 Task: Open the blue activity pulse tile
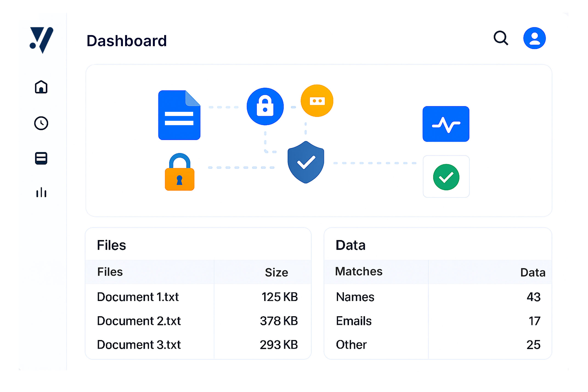point(446,124)
